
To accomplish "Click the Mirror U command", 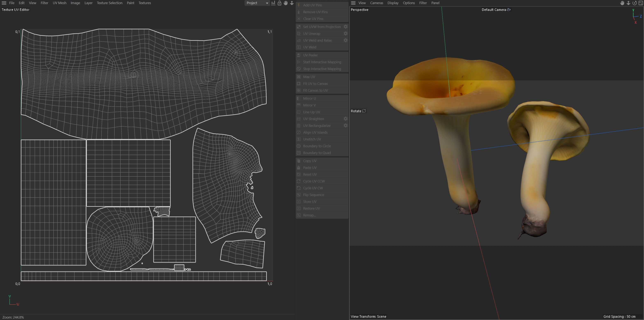I will click(x=309, y=98).
